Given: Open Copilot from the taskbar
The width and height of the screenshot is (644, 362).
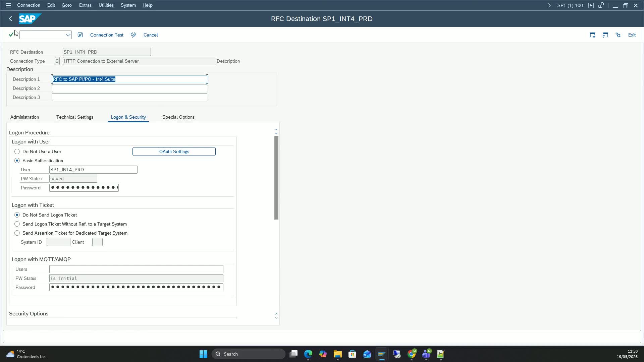Looking at the screenshot, I should 323,354.
